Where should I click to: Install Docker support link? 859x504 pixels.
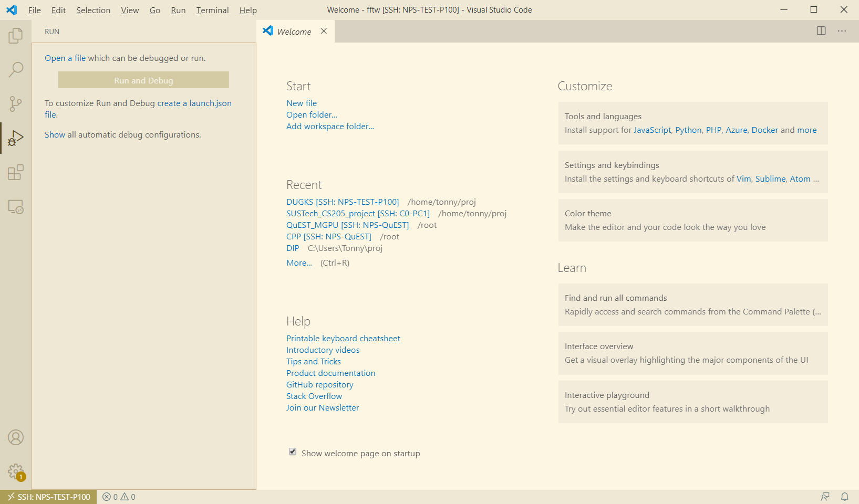(764, 130)
